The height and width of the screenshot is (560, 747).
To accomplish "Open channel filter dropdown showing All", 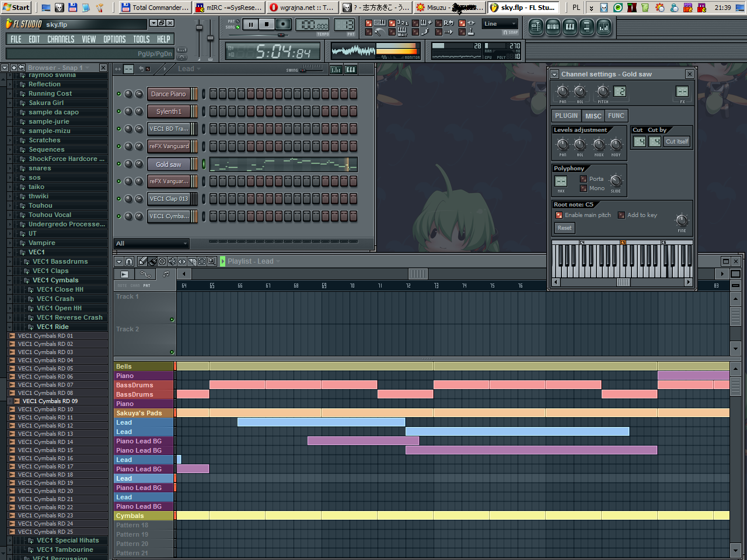I will 152,243.
